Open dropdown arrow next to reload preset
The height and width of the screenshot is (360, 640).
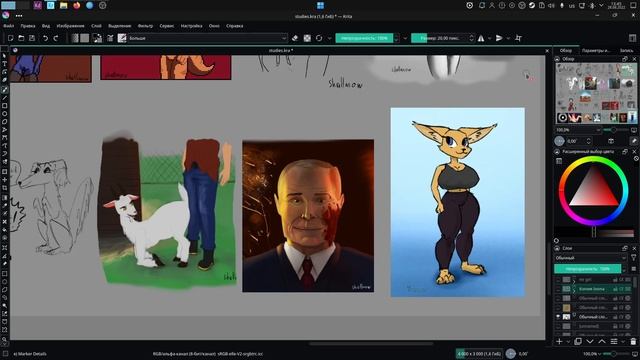point(329,38)
